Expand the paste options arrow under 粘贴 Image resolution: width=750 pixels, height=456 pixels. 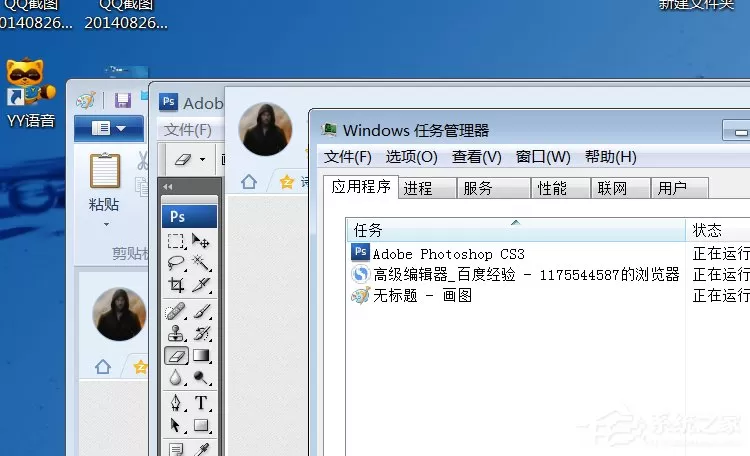[106, 224]
